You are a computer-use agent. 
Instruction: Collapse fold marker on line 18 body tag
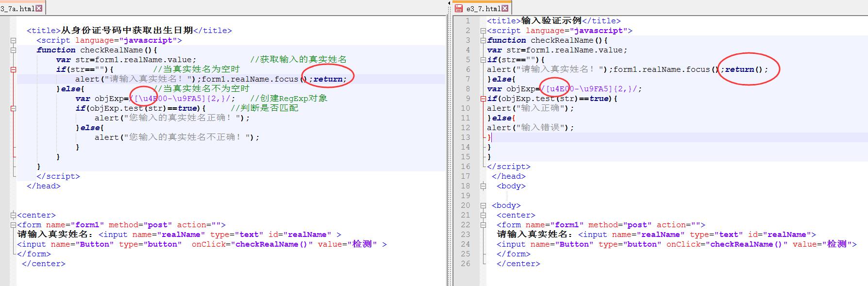[x=483, y=186]
